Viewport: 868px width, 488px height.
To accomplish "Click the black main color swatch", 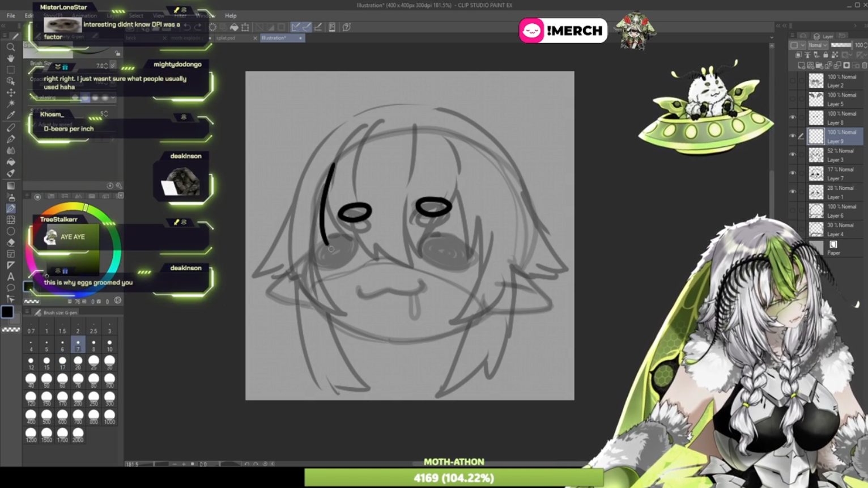I will (x=7, y=312).
